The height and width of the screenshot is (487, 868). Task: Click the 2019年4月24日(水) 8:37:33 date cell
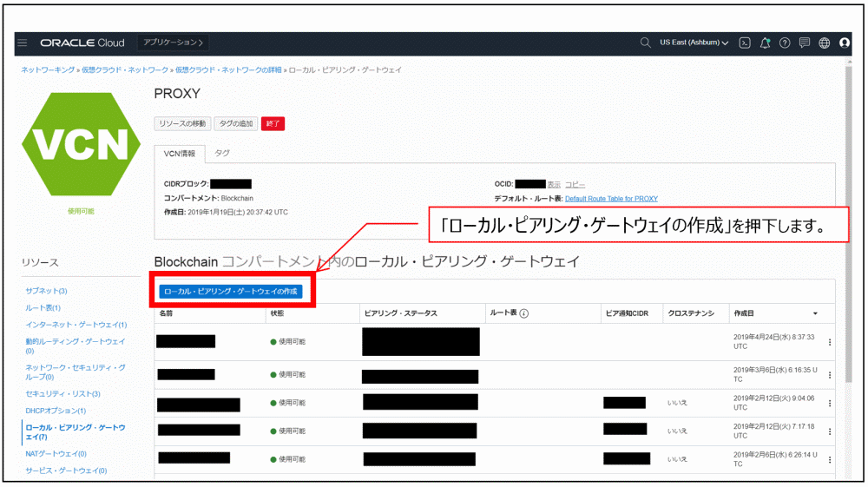point(774,341)
